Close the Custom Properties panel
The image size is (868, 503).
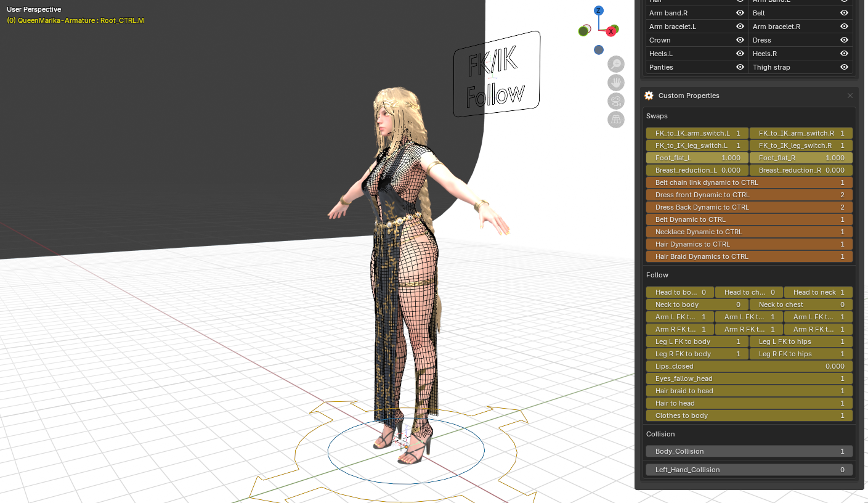(x=850, y=96)
